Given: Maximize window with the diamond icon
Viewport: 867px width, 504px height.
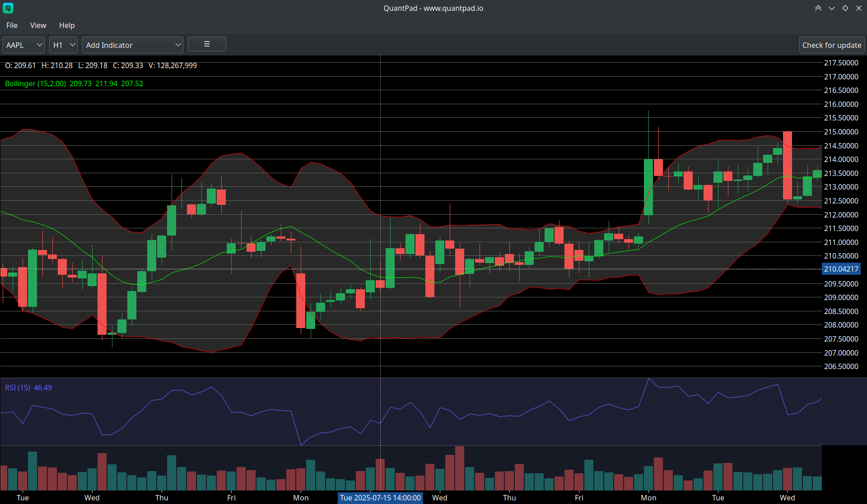Looking at the screenshot, I should (x=845, y=8).
